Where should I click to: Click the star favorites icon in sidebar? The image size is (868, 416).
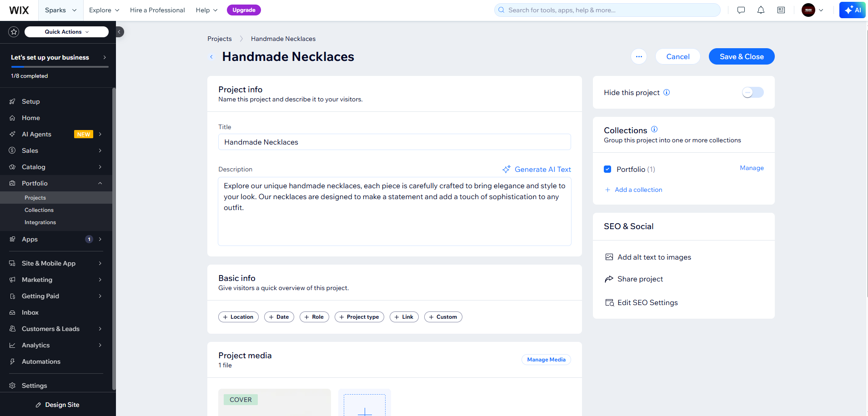[x=14, y=32]
